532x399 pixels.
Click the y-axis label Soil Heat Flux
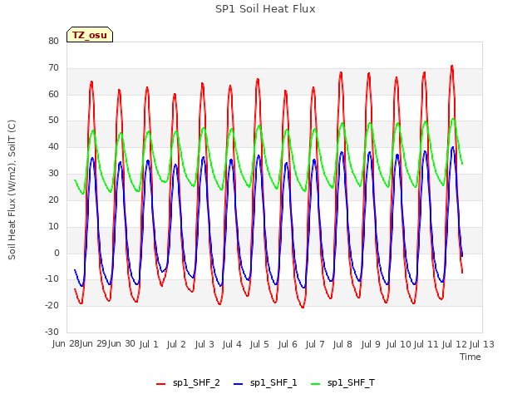12,190
